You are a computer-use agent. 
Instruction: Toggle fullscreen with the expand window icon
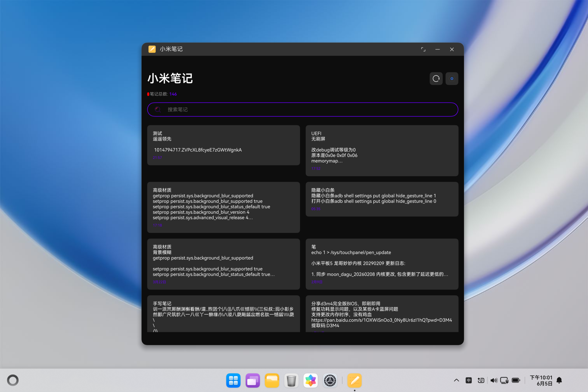[x=423, y=49]
